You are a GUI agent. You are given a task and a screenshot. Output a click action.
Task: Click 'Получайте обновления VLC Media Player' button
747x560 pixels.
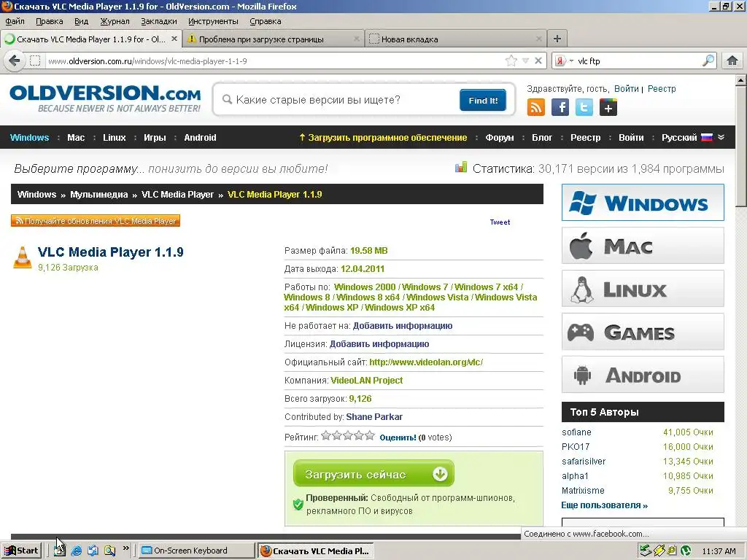point(96,221)
